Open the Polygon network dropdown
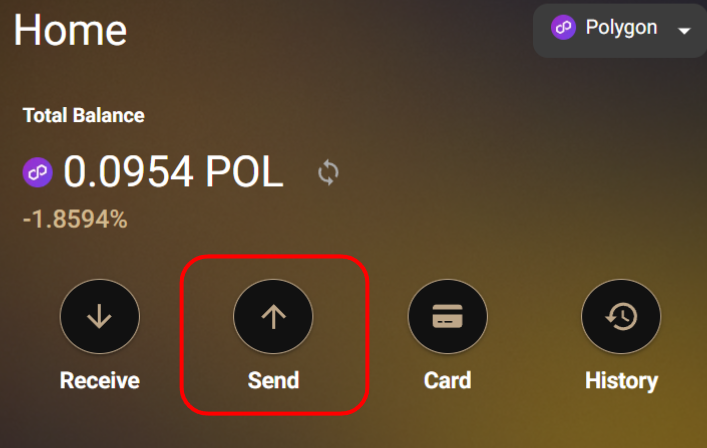The width and height of the screenshot is (707, 448). coord(620,31)
